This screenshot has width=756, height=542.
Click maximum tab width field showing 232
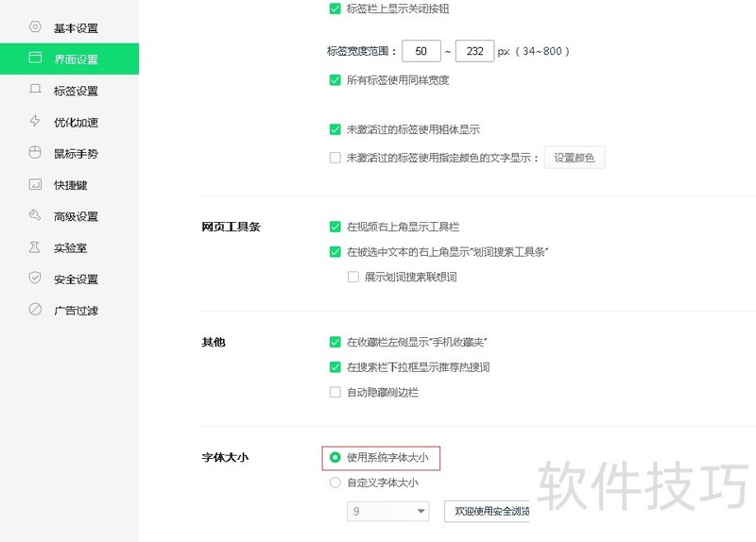[473, 51]
